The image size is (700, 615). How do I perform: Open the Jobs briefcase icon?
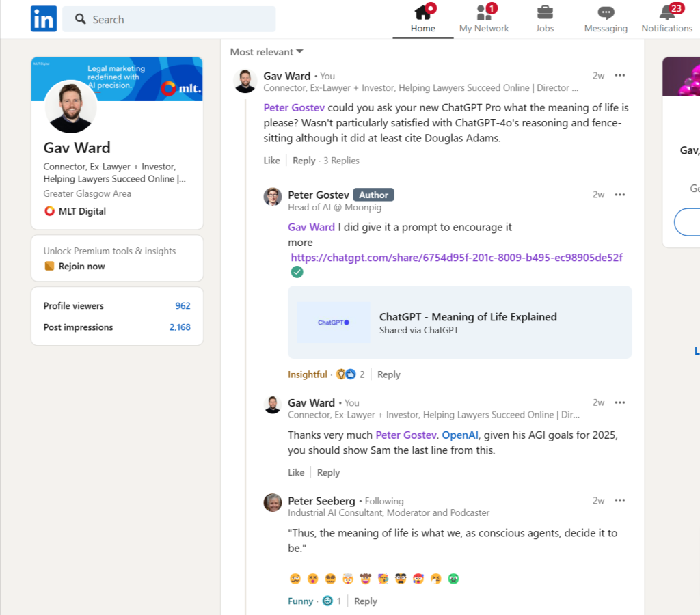click(x=545, y=12)
